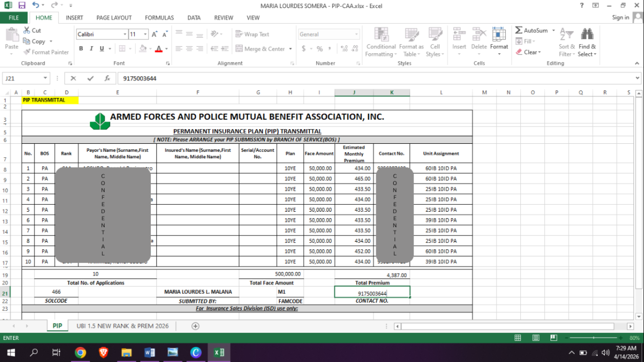The width and height of the screenshot is (644, 362).
Task: Open the Format cells menu in Cells group
Action: point(499,42)
